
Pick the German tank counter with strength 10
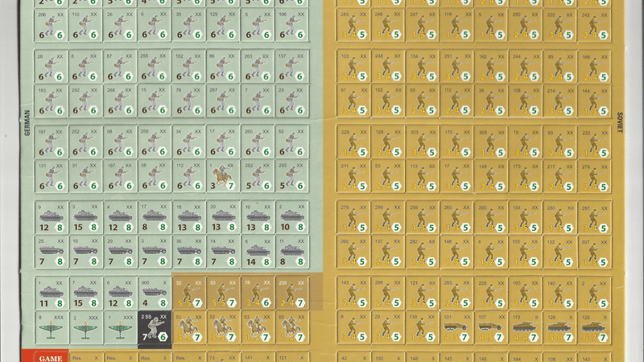point(292,217)
